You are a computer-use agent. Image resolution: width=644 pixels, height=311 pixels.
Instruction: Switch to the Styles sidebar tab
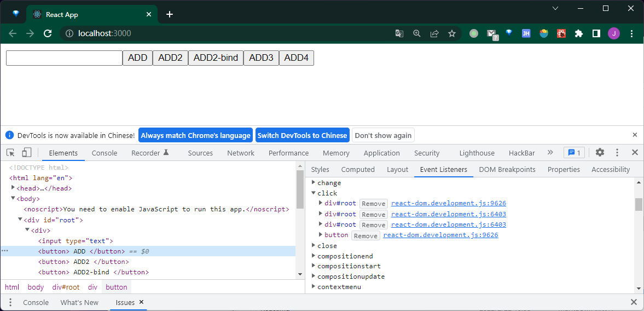(320, 169)
